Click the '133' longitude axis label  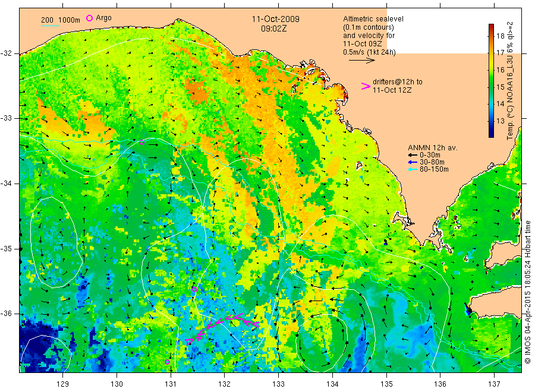coord(278,384)
